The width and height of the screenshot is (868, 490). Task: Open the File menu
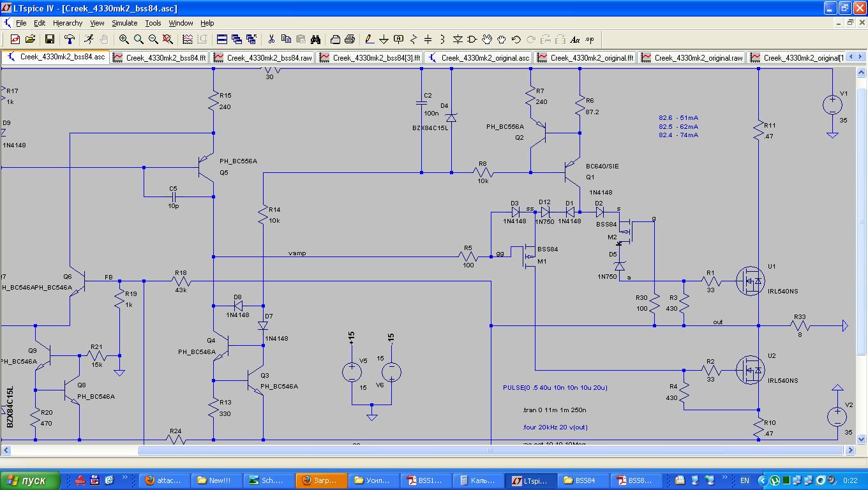(21, 23)
